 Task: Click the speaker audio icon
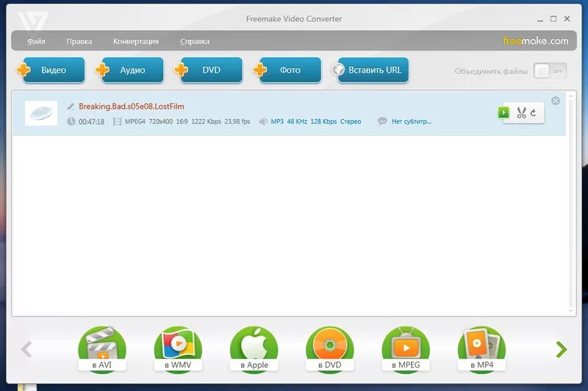click(x=263, y=121)
